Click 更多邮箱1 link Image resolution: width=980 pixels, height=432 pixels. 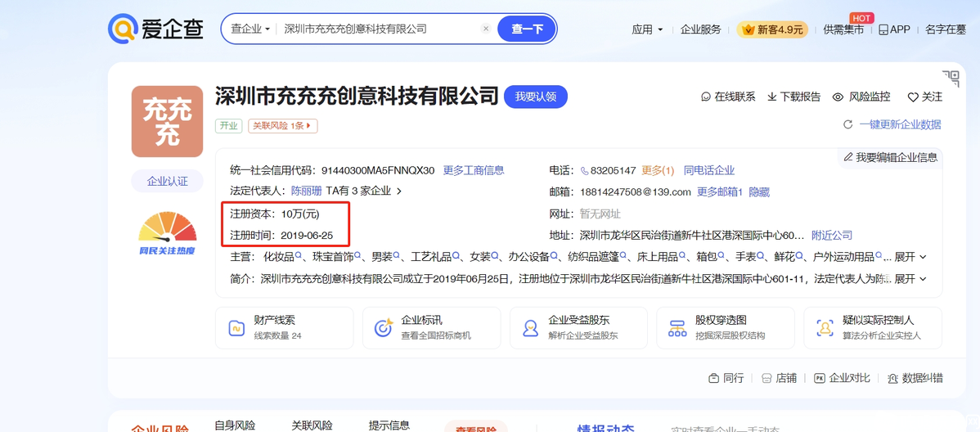[x=720, y=192]
